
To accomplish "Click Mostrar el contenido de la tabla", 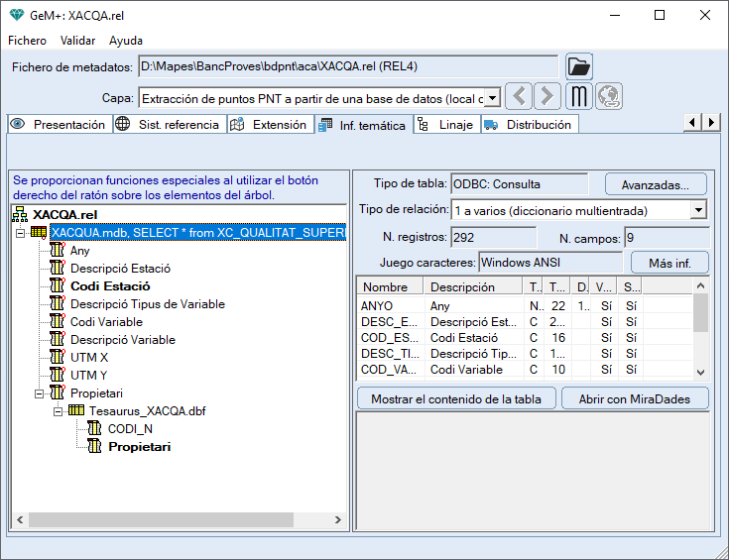I will [455, 398].
